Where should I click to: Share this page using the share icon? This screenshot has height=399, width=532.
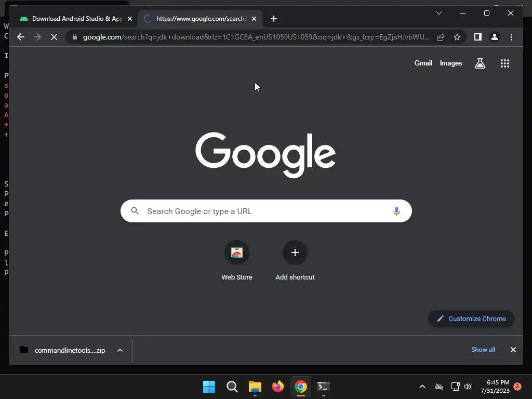pyautogui.click(x=441, y=37)
